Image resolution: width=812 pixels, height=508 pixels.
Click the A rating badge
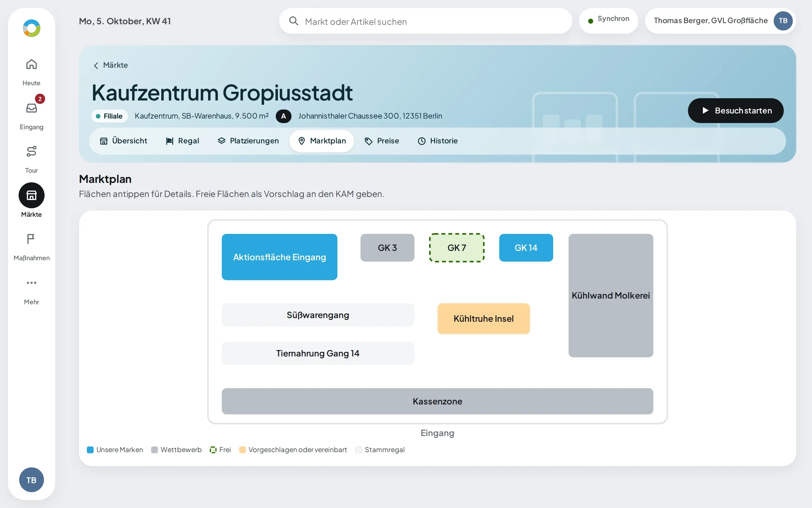tap(284, 116)
